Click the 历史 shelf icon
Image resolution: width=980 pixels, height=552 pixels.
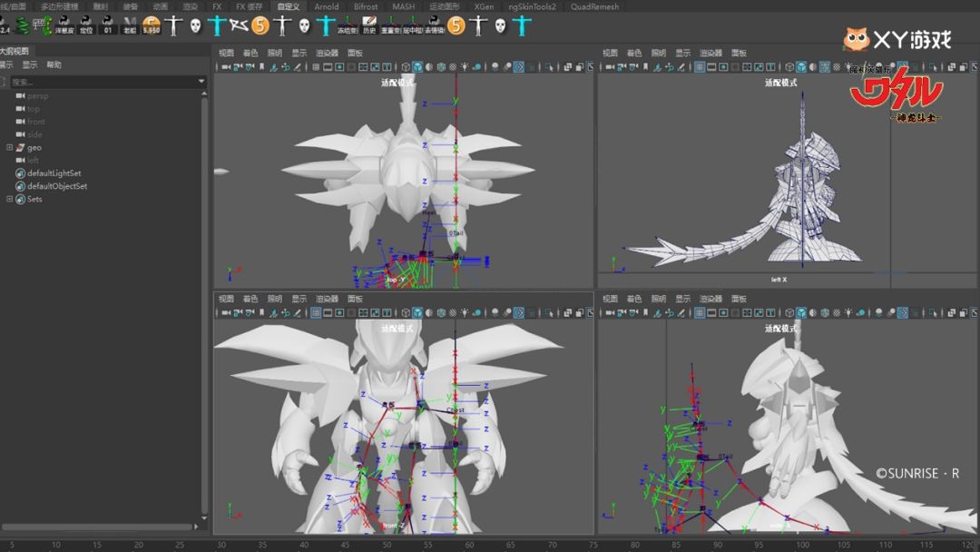click(368, 25)
